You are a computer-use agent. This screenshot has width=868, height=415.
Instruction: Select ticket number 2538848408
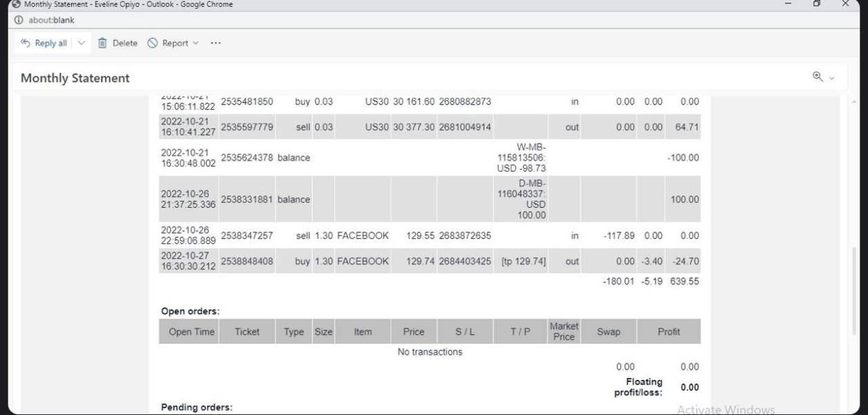coord(247,261)
